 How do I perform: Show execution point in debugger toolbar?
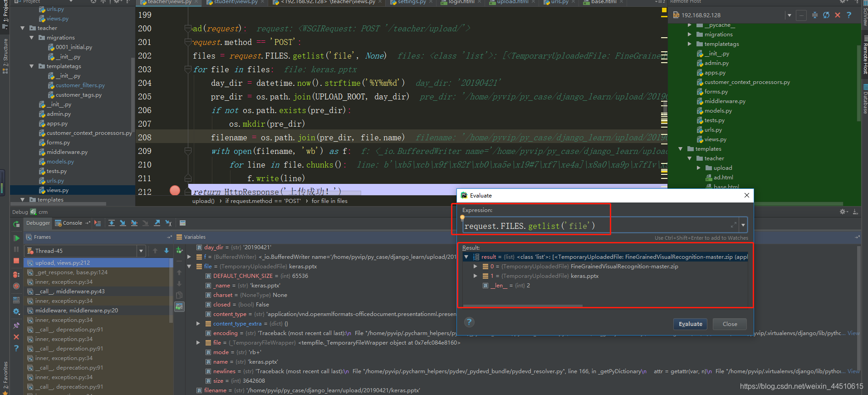click(x=98, y=223)
